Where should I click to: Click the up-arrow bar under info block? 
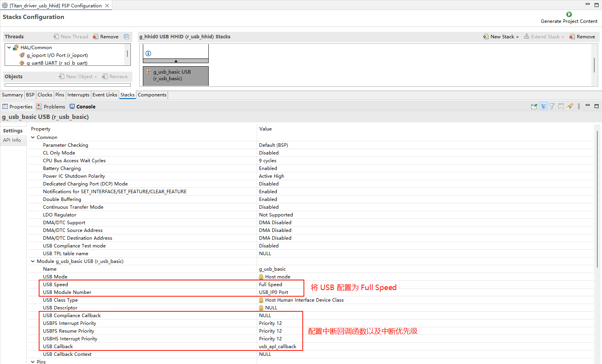(176, 61)
